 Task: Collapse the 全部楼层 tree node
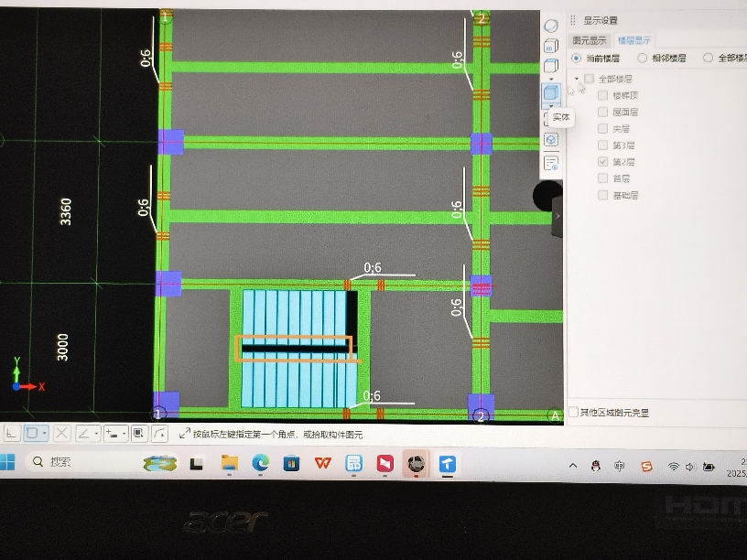pyautogui.click(x=577, y=79)
